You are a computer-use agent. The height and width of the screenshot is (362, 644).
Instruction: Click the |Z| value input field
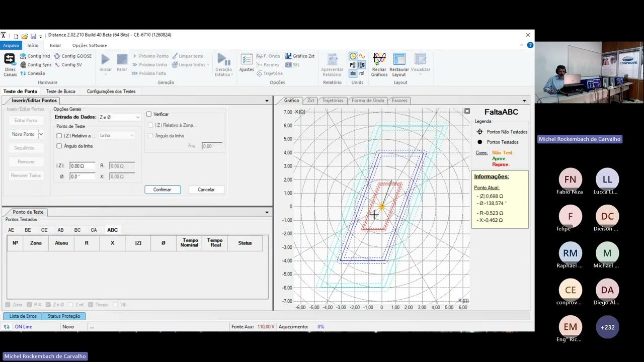coord(83,166)
